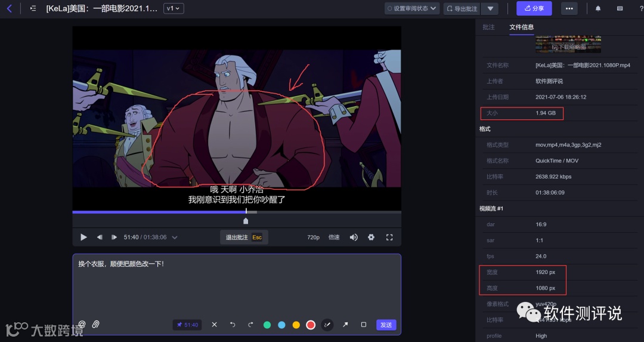Click the 导出批注 button
The width and height of the screenshot is (644, 342).
coord(462,8)
